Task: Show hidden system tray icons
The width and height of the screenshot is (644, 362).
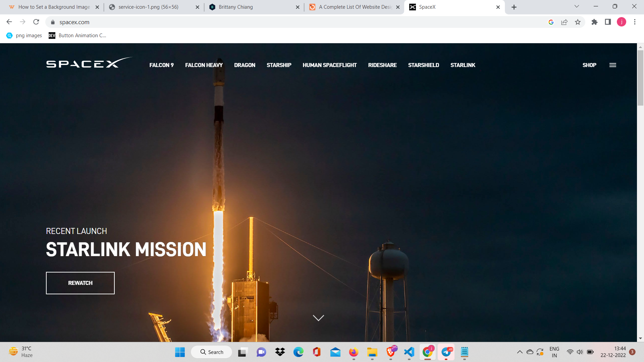Action: point(520,352)
